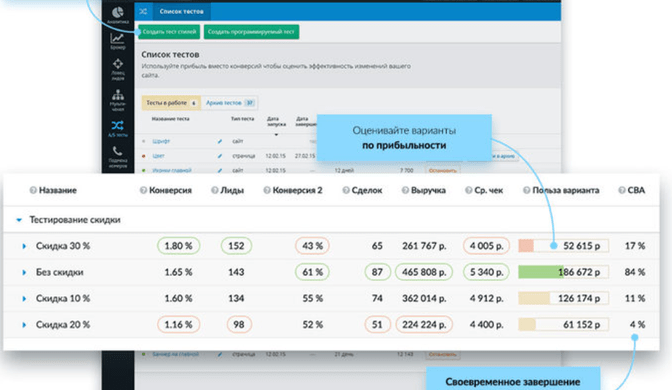Open the Цвет test link
672x390 pixels.
pos(158,156)
